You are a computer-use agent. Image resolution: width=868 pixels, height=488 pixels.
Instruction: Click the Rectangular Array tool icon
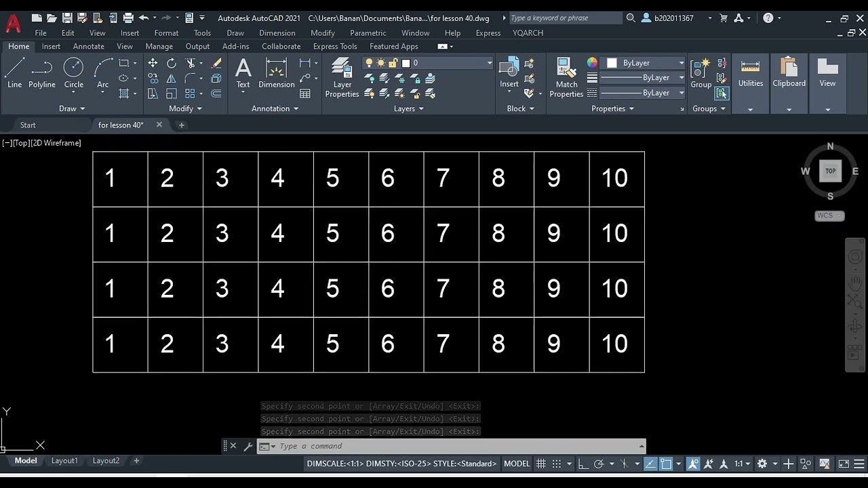191,94
